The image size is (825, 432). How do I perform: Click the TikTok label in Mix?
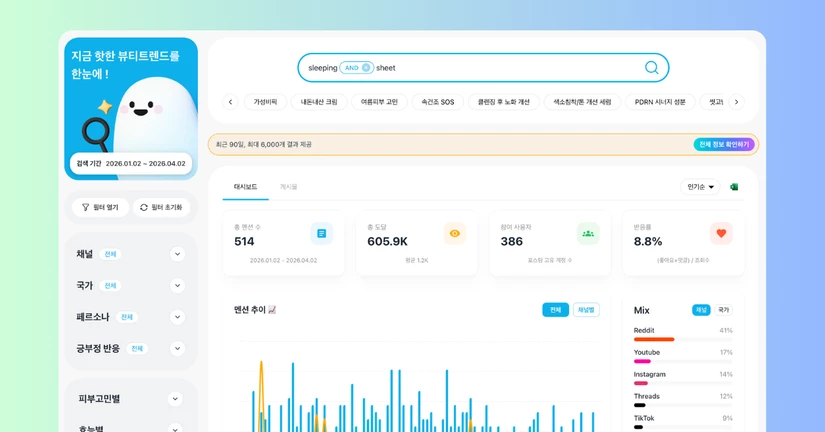[644, 418]
